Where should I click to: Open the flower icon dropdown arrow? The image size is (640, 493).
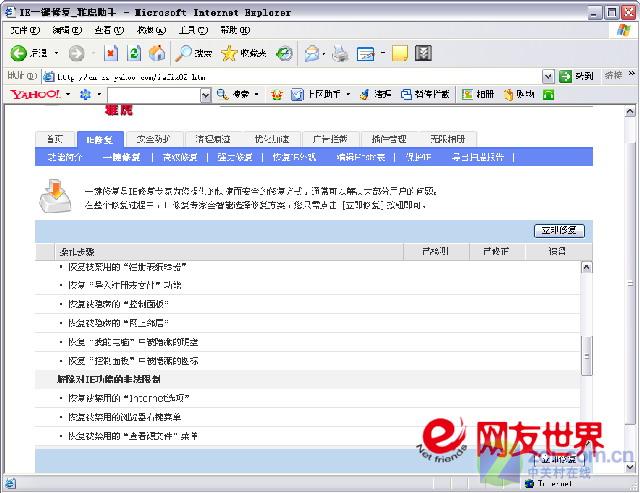point(99,95)
